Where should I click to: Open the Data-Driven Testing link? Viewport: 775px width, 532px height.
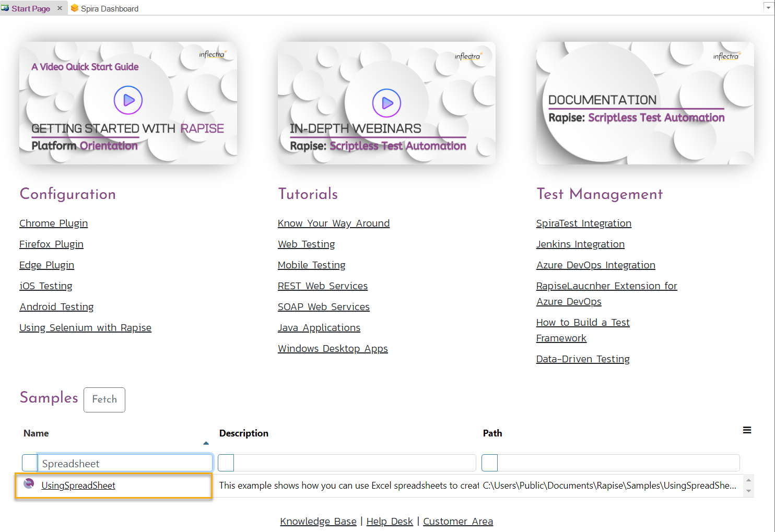pyautogui.click(x=583, y=359)
